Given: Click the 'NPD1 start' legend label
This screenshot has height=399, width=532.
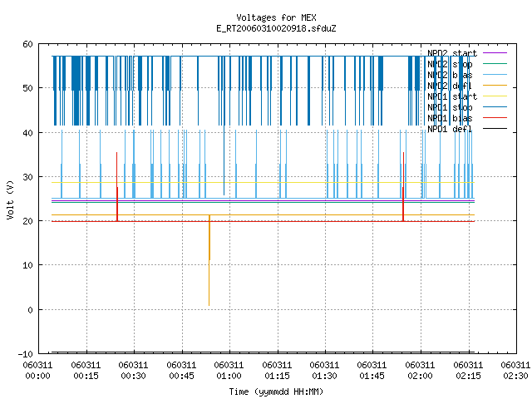Looking at the screenshot, I should click(452, 96).
